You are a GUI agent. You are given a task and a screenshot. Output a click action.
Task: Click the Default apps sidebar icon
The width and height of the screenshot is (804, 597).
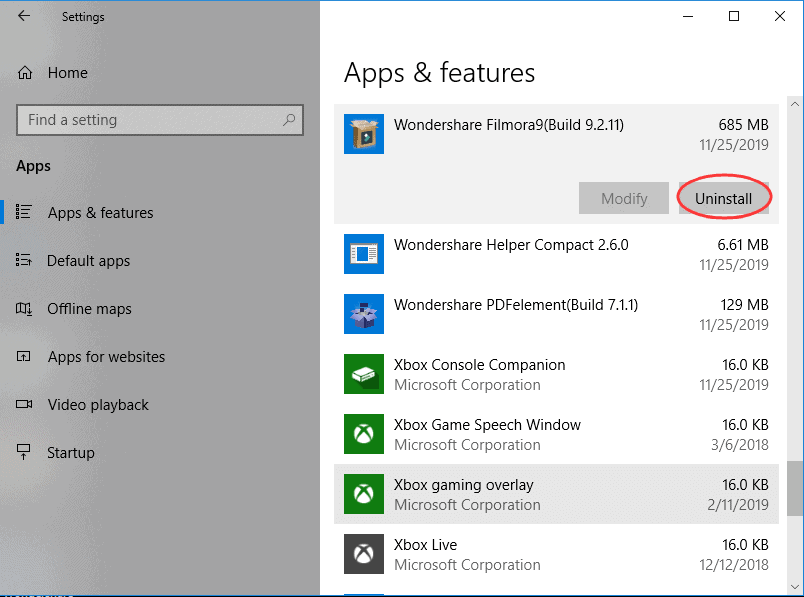click(24, 260)
